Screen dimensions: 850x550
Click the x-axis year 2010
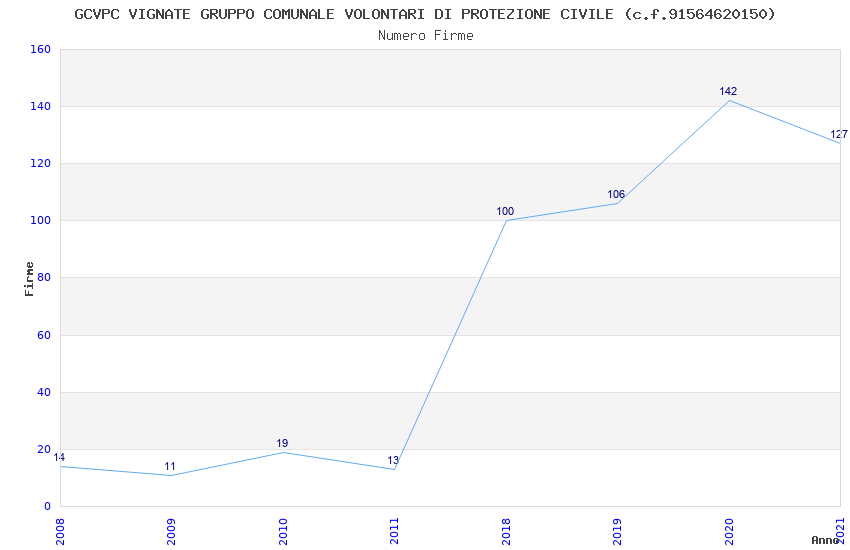click(x=283, y=532)
